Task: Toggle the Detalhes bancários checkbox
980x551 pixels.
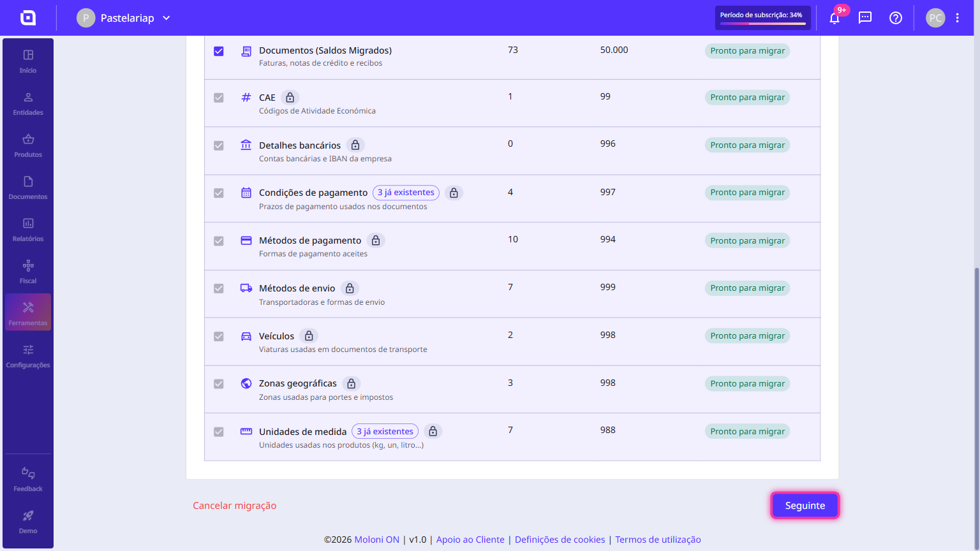Action: pyautogui.click(x=219, y=145)
